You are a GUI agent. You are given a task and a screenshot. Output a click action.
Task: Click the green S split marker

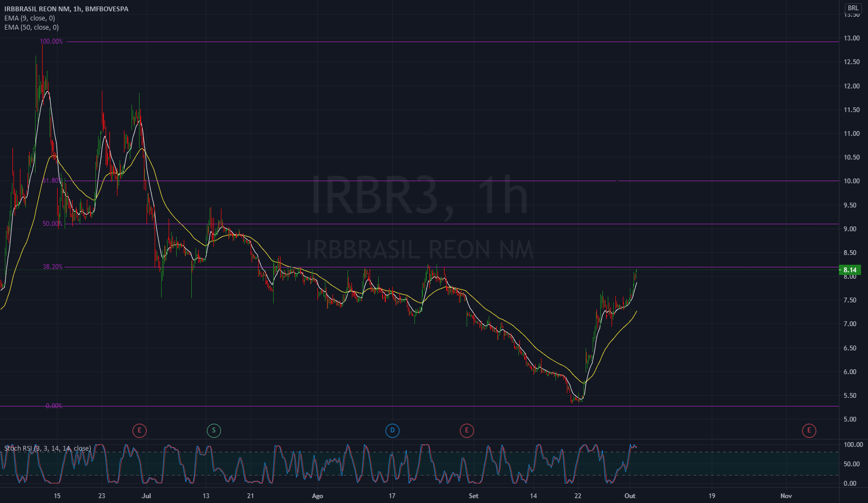click(214, 430)
